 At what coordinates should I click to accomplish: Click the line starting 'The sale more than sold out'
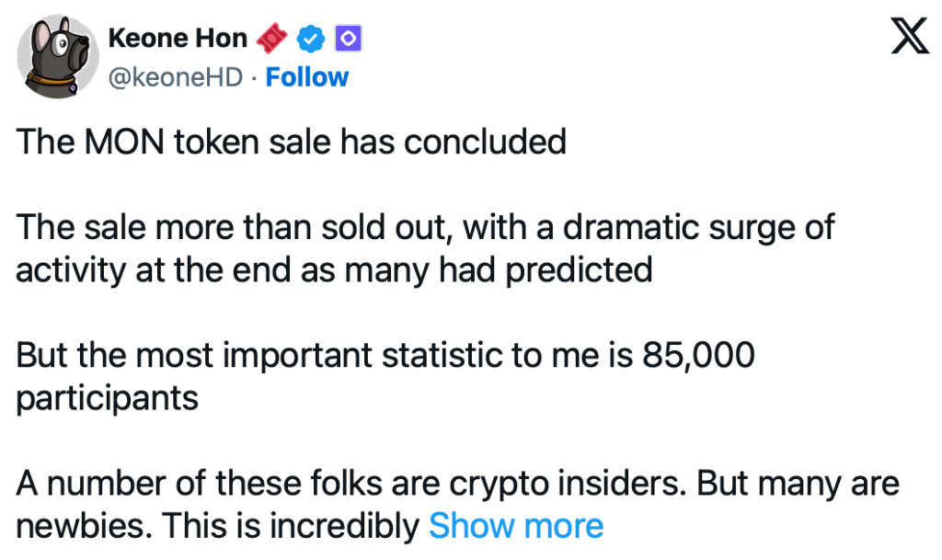[x=426, y=227]
